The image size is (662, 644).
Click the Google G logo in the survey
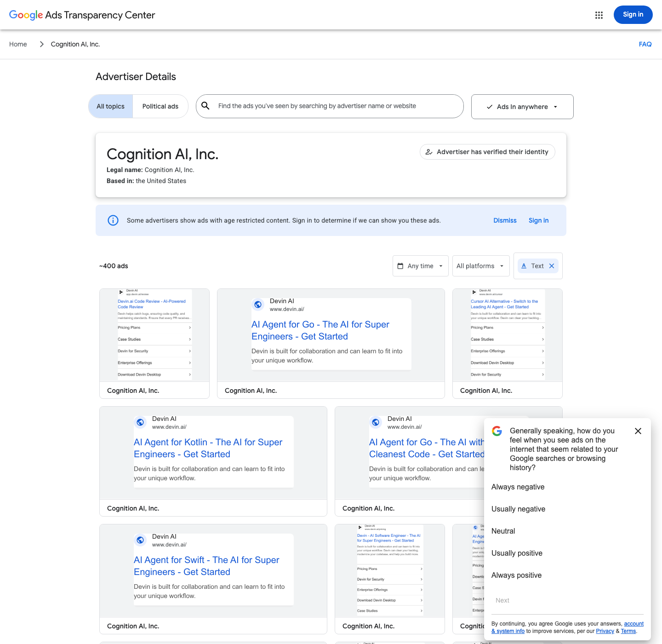point(497,431)
